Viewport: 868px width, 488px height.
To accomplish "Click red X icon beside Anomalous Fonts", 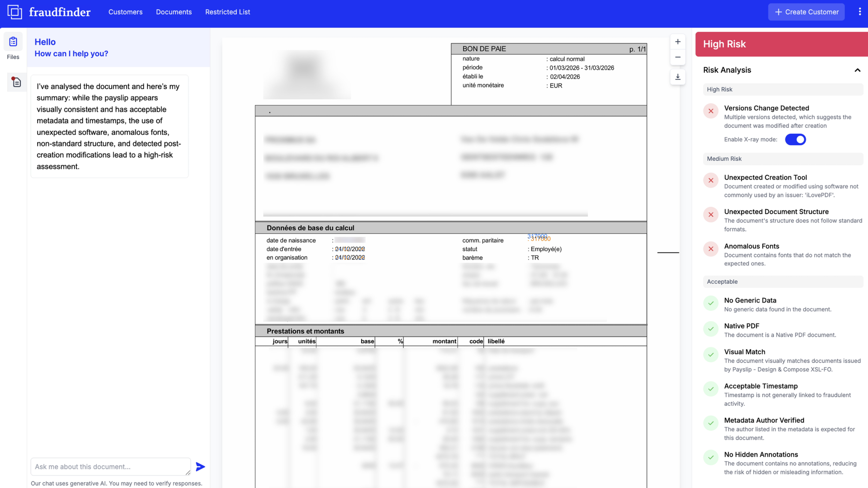I will click(711, 249).
